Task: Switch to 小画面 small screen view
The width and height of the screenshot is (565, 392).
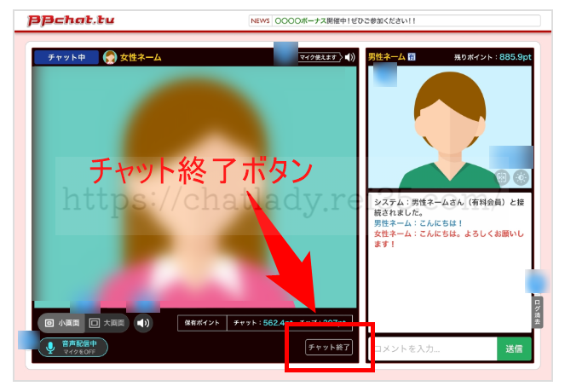Action: point(62,323)
